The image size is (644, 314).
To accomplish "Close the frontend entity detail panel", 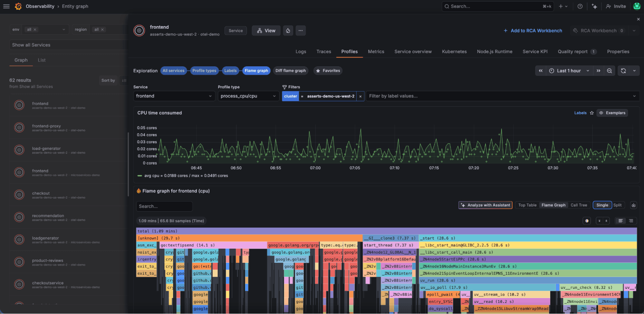I will [x=638, y=19].
